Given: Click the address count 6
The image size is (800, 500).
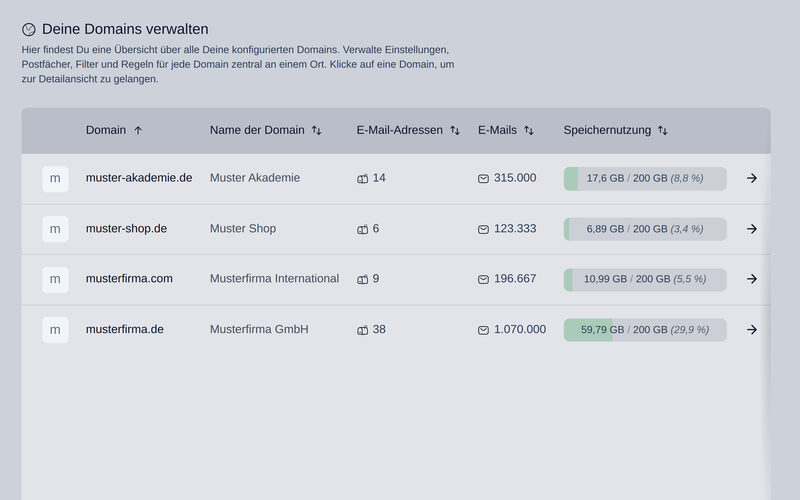Looking at the screenshot, I should coord(376,229).
